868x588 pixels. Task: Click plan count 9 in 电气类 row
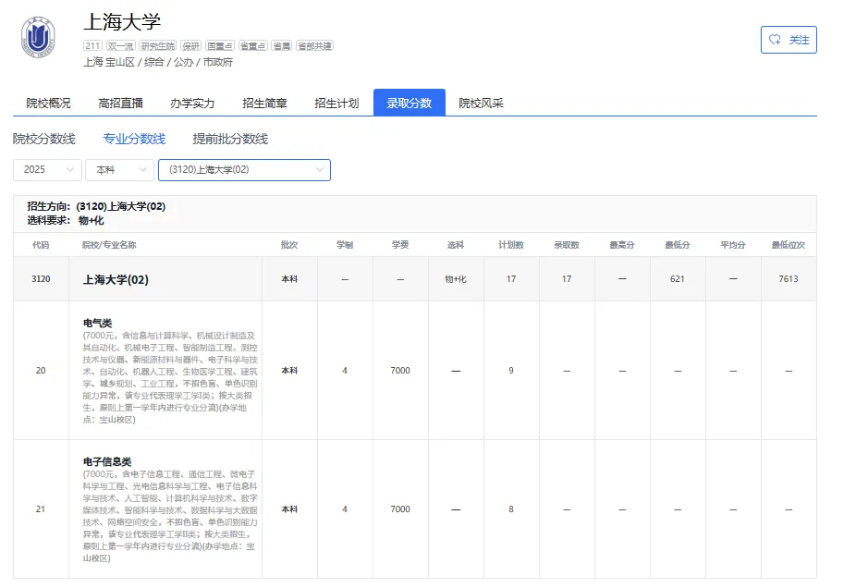(x=511, y=371)
